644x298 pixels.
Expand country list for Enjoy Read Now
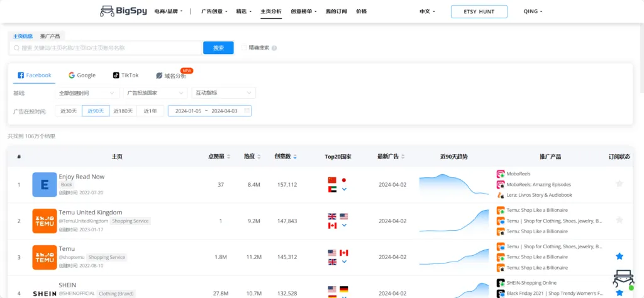tap(344, 189)
